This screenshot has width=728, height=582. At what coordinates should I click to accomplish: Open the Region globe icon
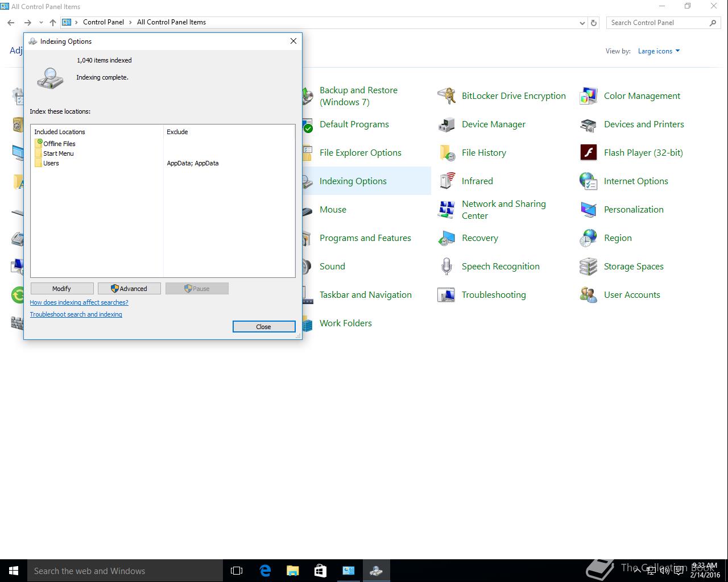click(589, 238)
